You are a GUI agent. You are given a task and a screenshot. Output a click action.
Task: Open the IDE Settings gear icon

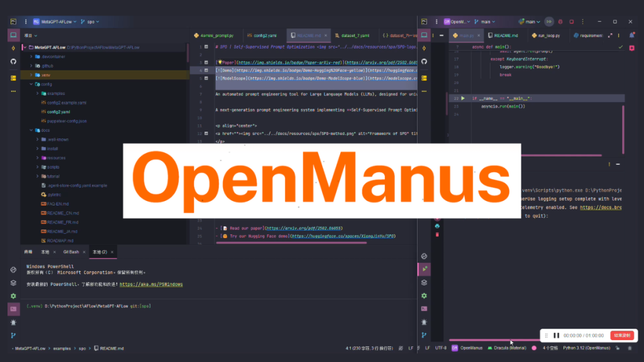pos(13,295)
